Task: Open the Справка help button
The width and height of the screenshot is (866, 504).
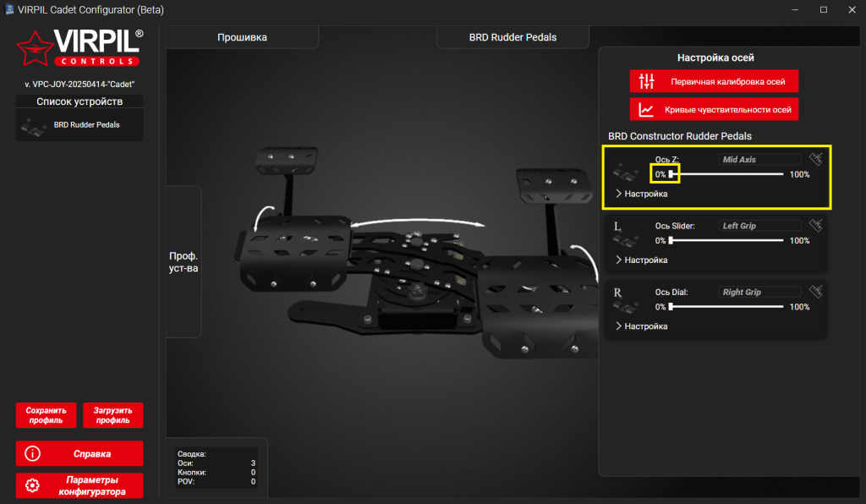Action: 79,454
